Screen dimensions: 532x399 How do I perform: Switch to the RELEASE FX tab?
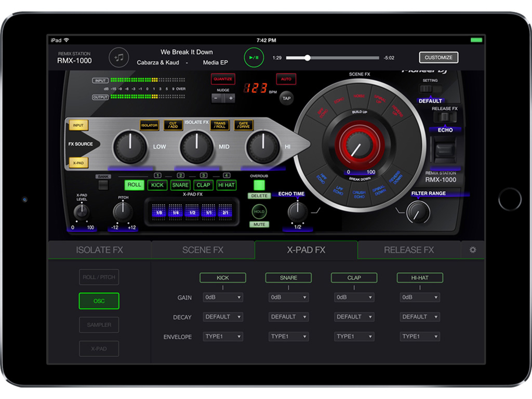point(408,249)
